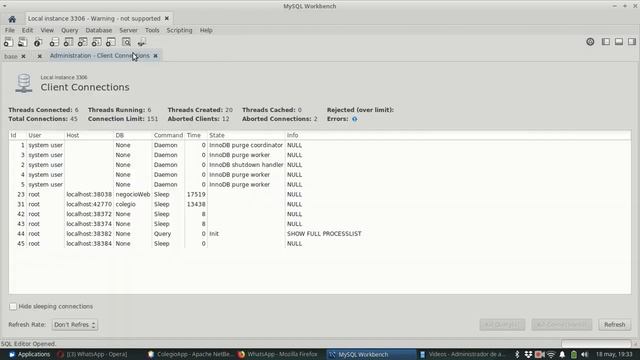Open the Help menu

click(206, 30)
